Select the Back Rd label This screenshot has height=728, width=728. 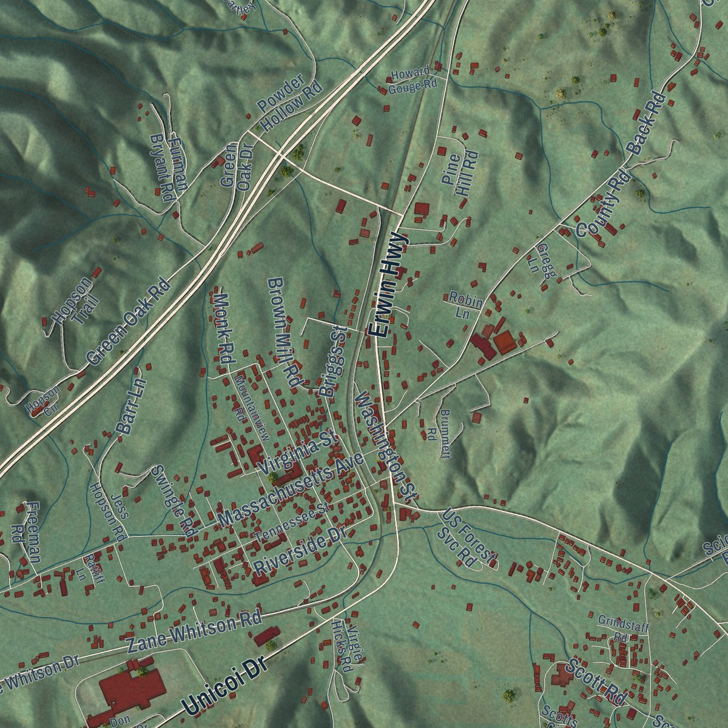coord(647,123)
